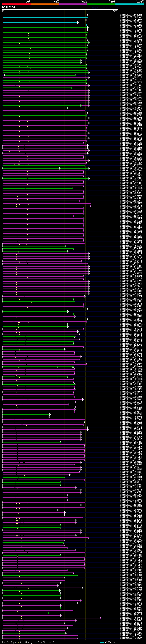The height and width of the screenshot is (644, 146).
Task: Select the UniRef100_B9NGR8 label
Action: 131,103
